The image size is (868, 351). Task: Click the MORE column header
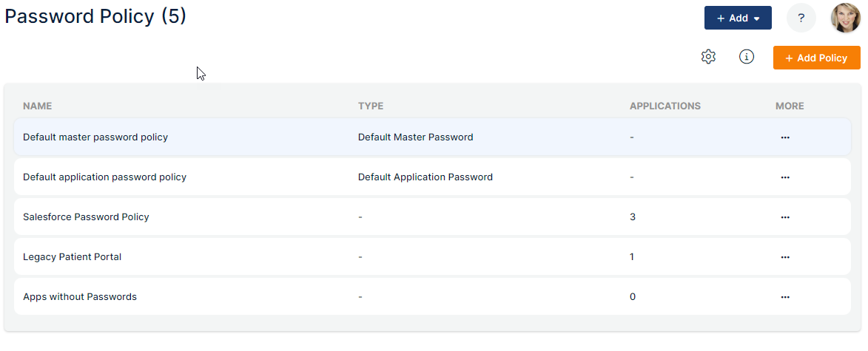point(790,106)
